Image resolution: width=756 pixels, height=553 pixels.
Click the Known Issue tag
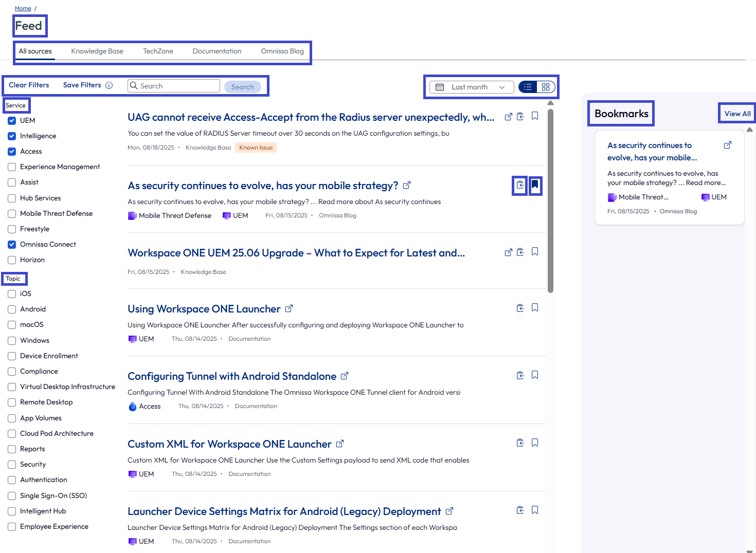(256, 148)
